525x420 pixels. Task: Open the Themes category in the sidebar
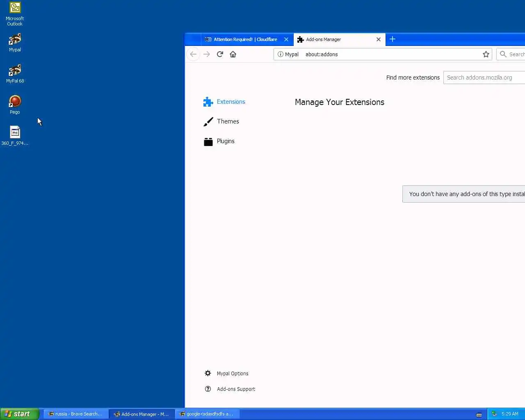coord(221,121)
